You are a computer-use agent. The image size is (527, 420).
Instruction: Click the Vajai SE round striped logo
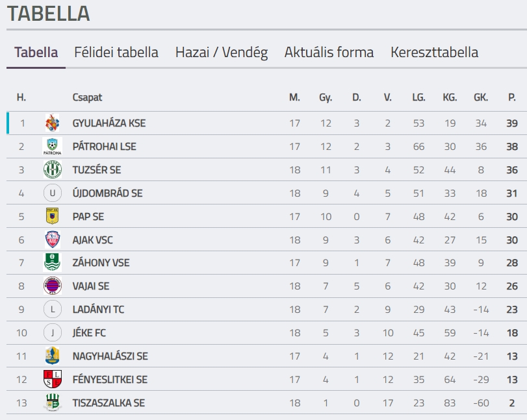(x=53, y=286)
